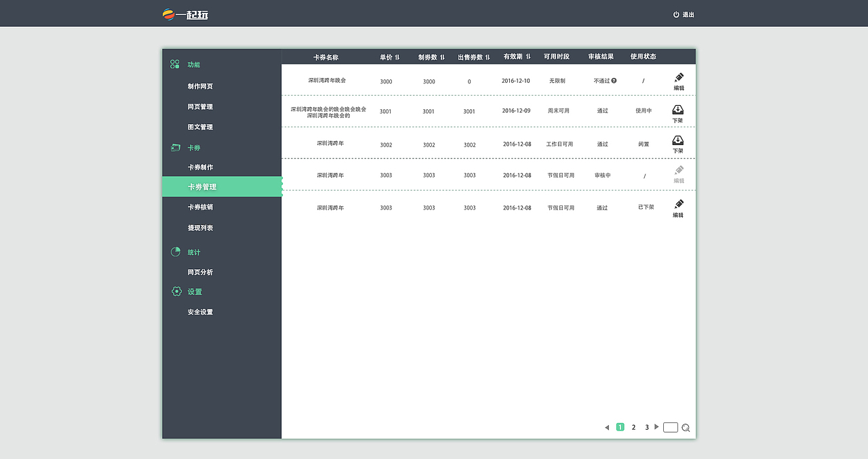Click the 使用状态 column header
The image size is (868, 459).
click(643, 57)
